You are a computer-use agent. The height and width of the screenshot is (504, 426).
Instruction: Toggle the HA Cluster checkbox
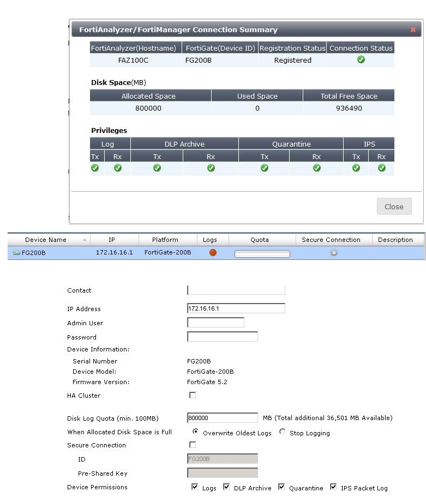tap(193, 395)
